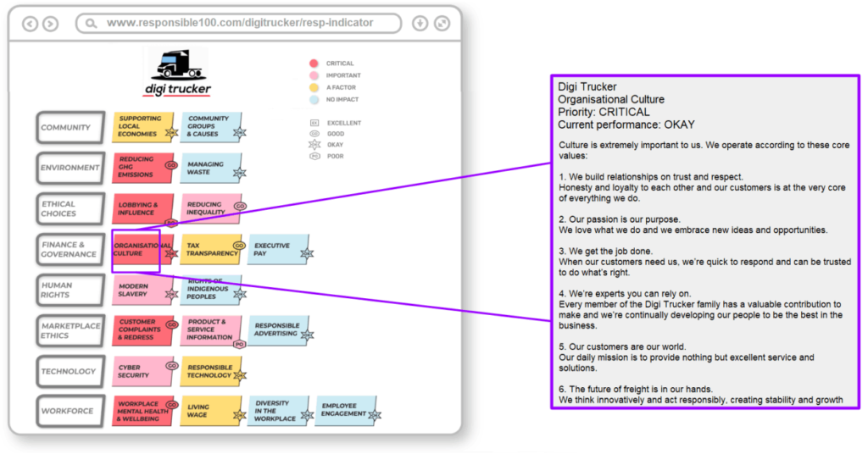Viewport: 868px width, 454px height.
Task: Open the FINANCE & GOVERNANCE category
Action: pyautogui.click(x=70, y=249)
